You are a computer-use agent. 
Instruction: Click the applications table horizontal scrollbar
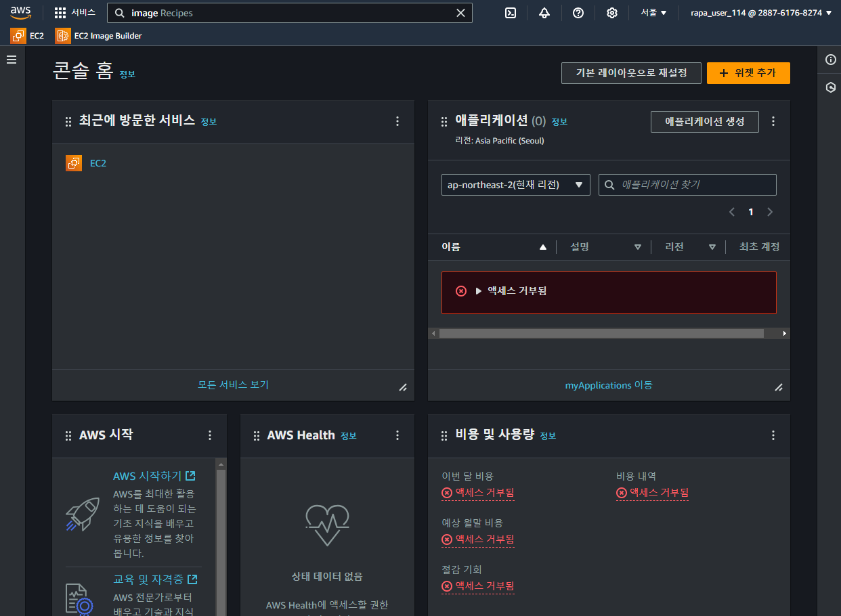tap(601, 334)
